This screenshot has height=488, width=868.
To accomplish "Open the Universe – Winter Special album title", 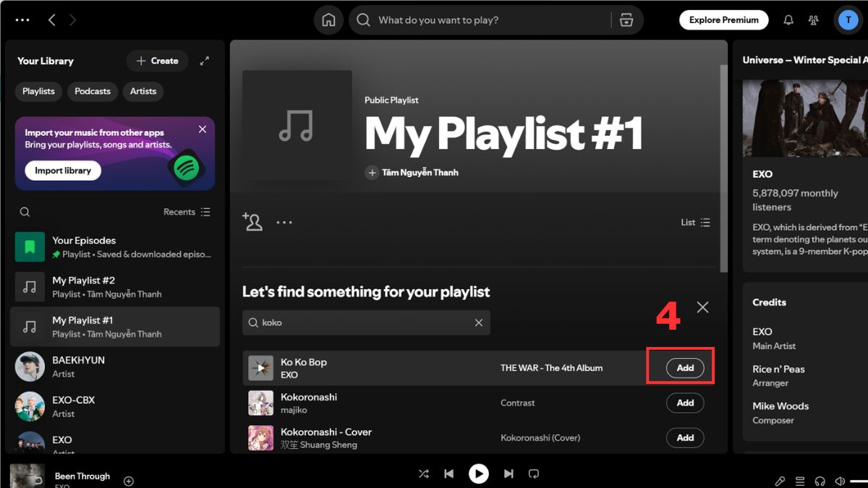I will click(x=805, y=60).
